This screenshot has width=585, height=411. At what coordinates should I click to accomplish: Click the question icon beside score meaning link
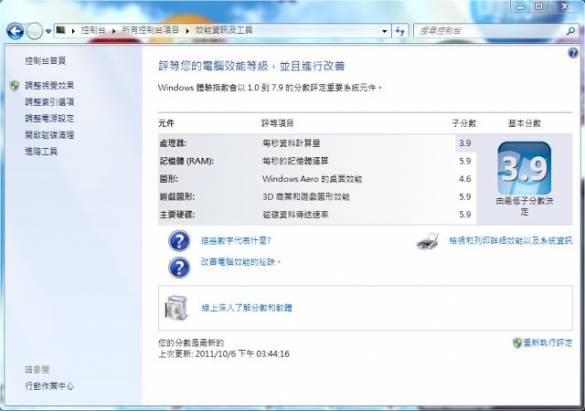tap(179, 241)
